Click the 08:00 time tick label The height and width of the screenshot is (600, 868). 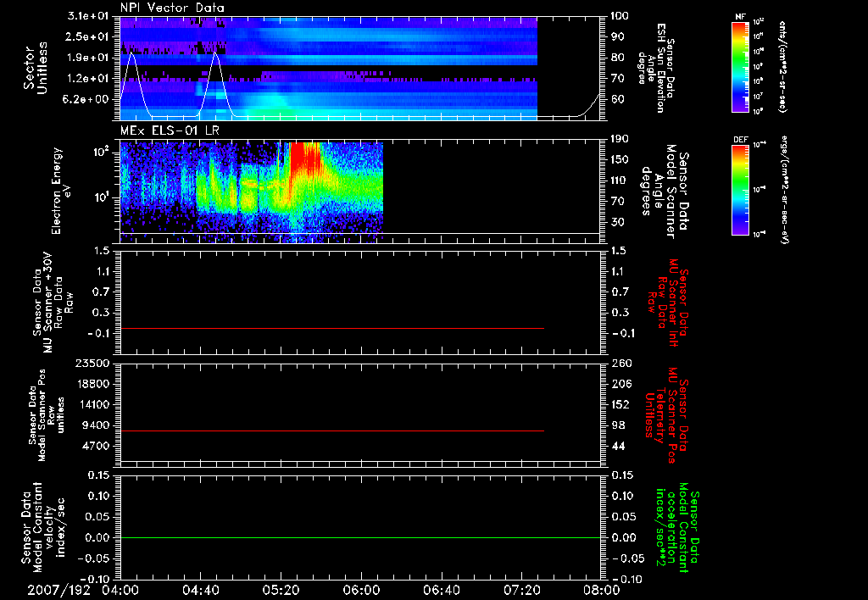click(602, 590)
